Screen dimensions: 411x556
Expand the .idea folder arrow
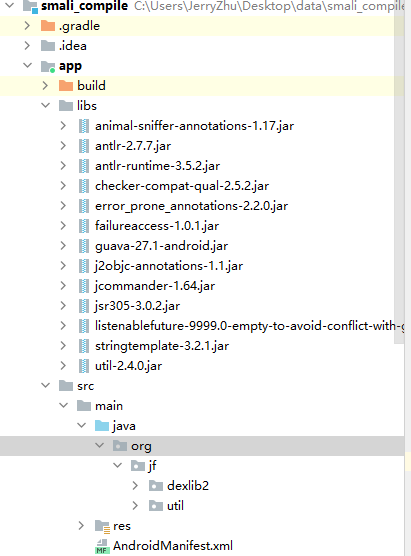tap(27, 46)
